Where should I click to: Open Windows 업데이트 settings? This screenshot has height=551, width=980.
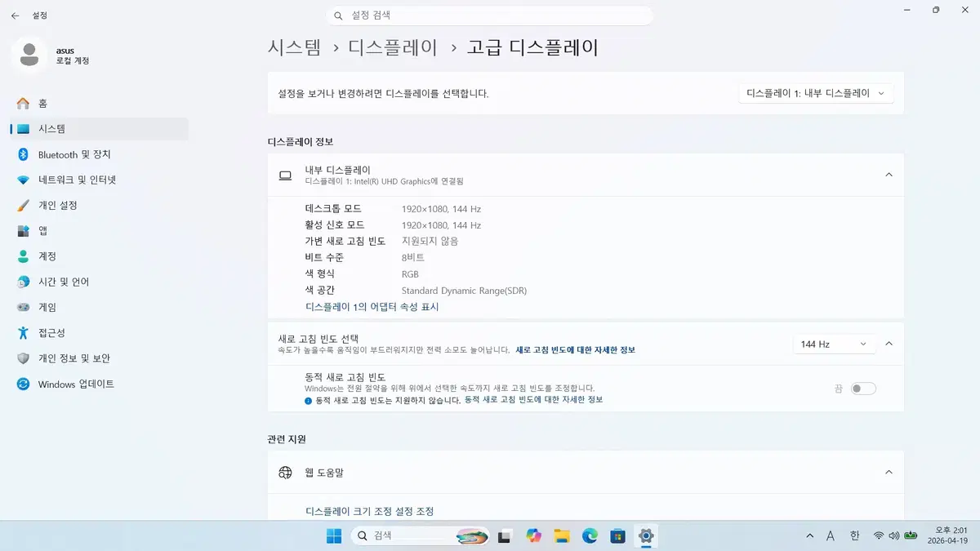tap(72, 384)
